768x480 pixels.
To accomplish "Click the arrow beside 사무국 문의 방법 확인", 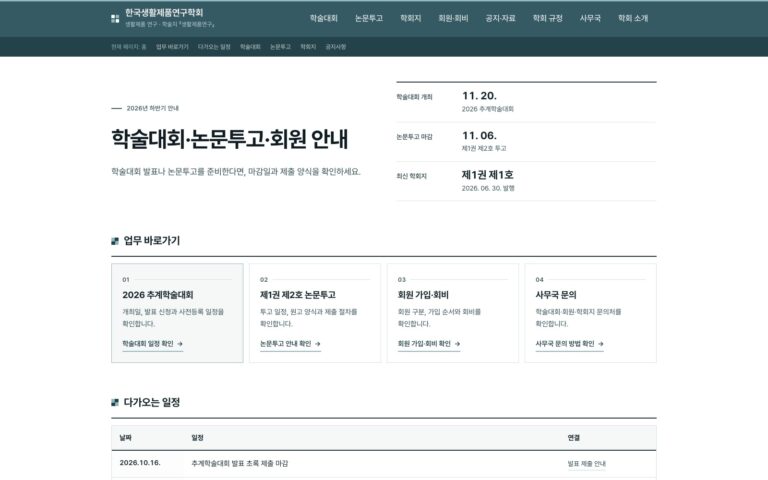I will point(600,344).
